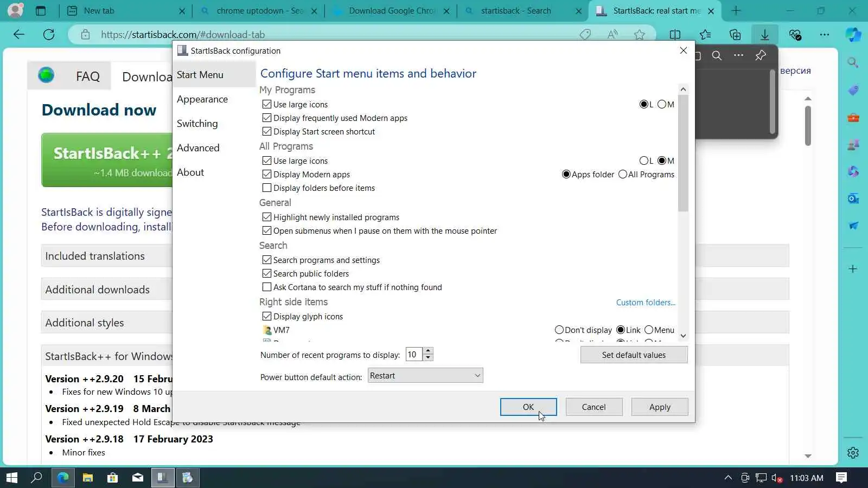Open the Power button default action dropdown
The image size is (868, 488).
425,376
